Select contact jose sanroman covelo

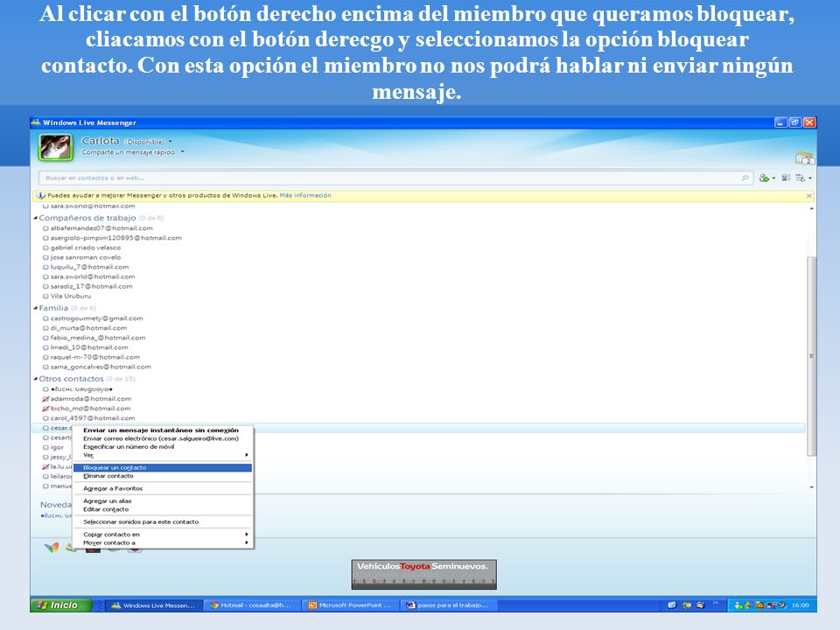click(85, 257)
